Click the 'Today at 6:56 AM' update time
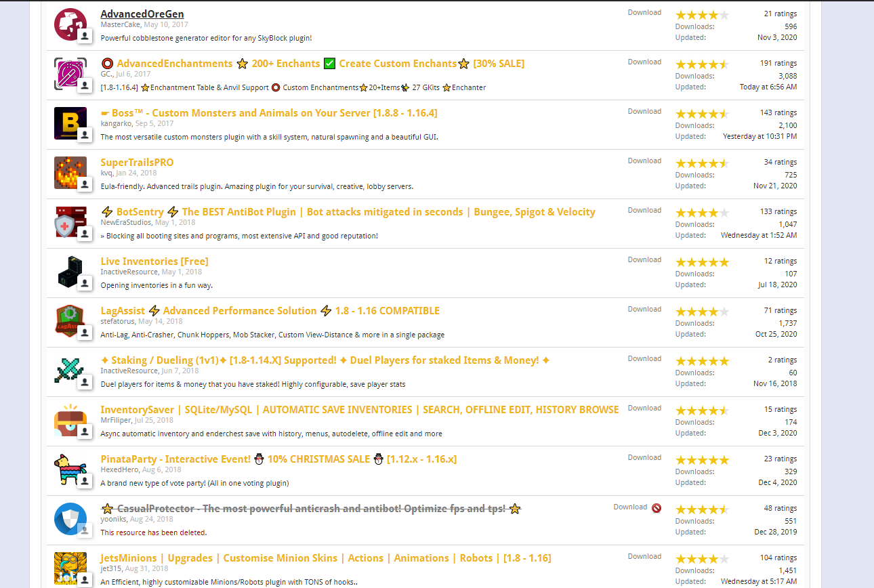The width and height of the screenshot is (874, 588). click(768, 87)
